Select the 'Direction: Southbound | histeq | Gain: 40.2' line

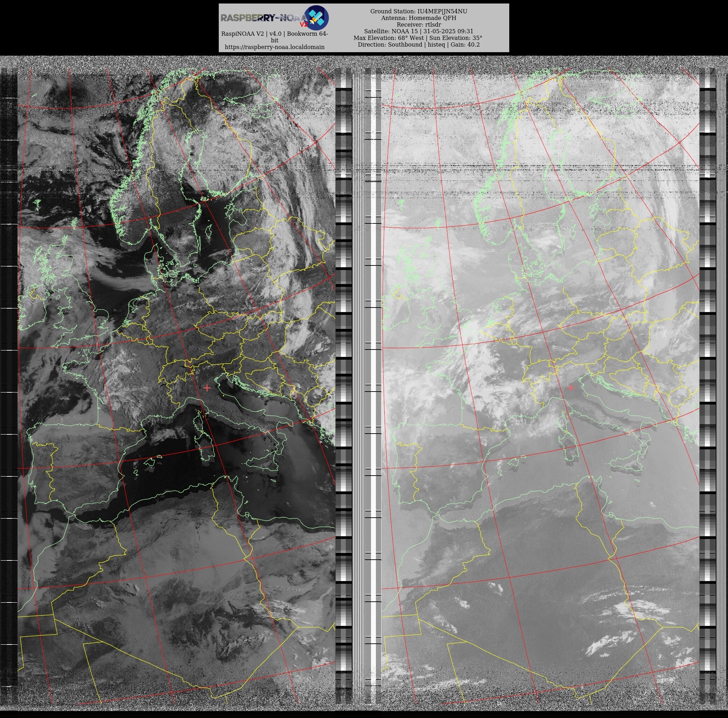coord(419,44)
